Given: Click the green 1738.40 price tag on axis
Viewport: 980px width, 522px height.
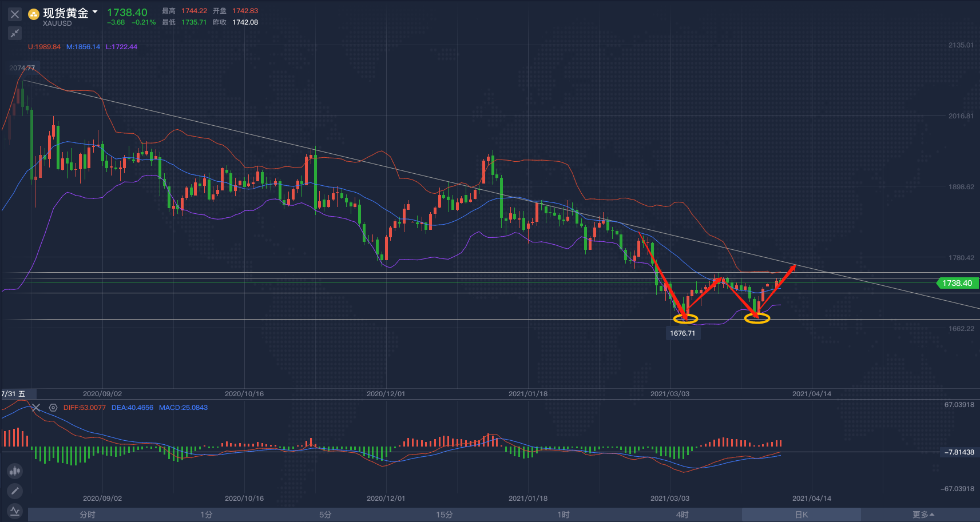Looking at the screenshot, I should click(957, 283).
